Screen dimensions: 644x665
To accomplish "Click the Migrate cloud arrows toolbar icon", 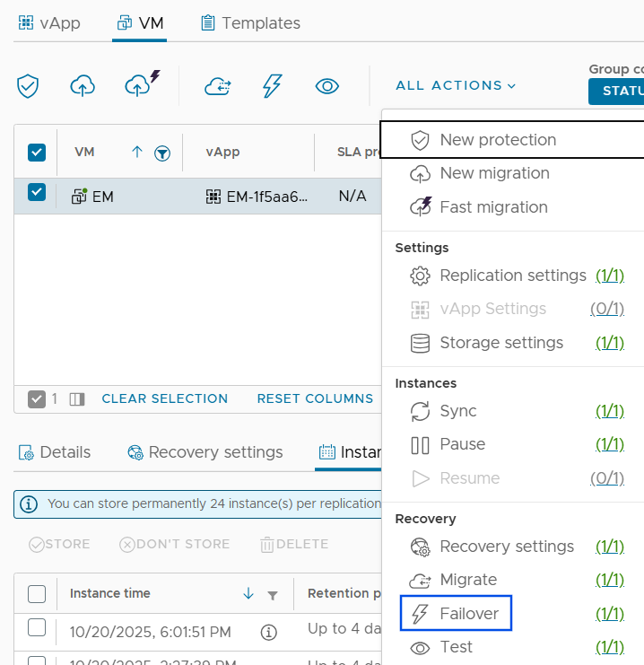I will [x=218, y=86].
